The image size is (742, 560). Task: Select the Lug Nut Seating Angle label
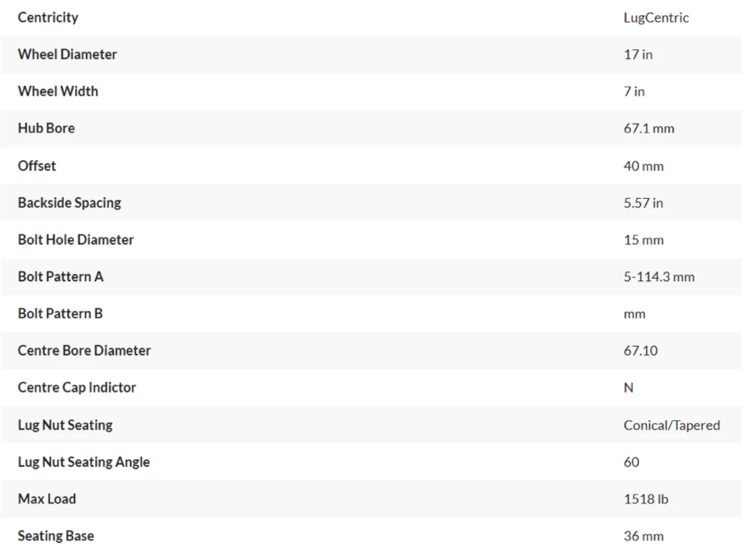coord(84,462)
